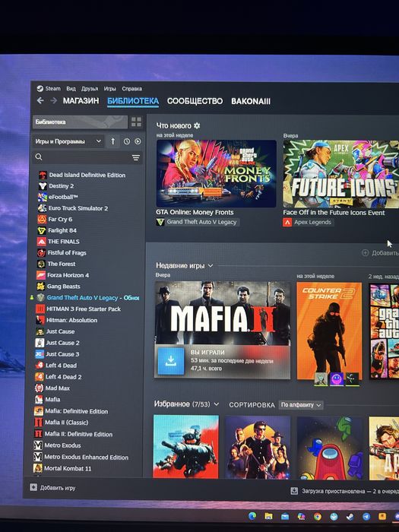The width and height of the screenshot is (399, 532).
Task: Click purple smiley friend avatar under Counter-Strike 2
Action: (337, 379)
